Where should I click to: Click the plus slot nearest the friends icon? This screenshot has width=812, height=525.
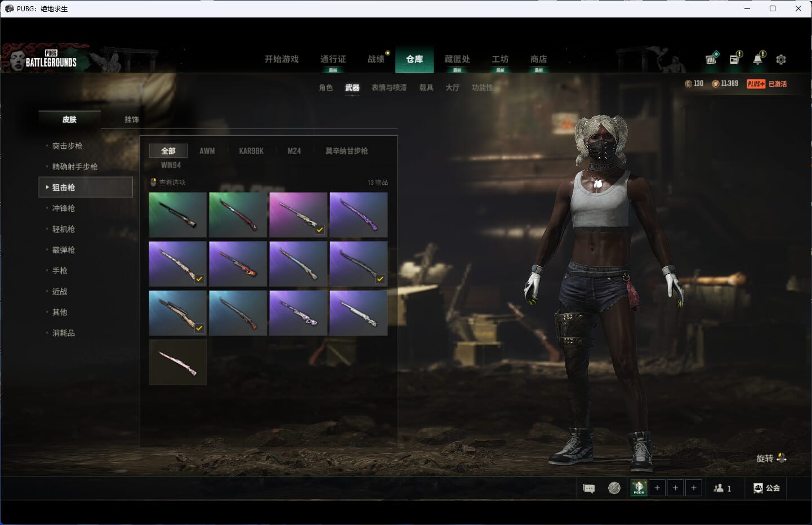pos(694,488)
